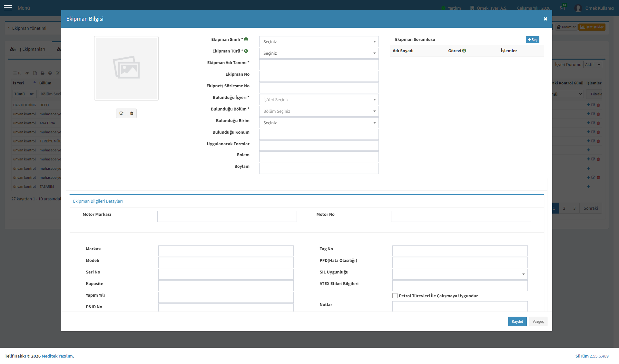Click the print icon in background table toolbar
619x364 pixels.
coord(42,73)
